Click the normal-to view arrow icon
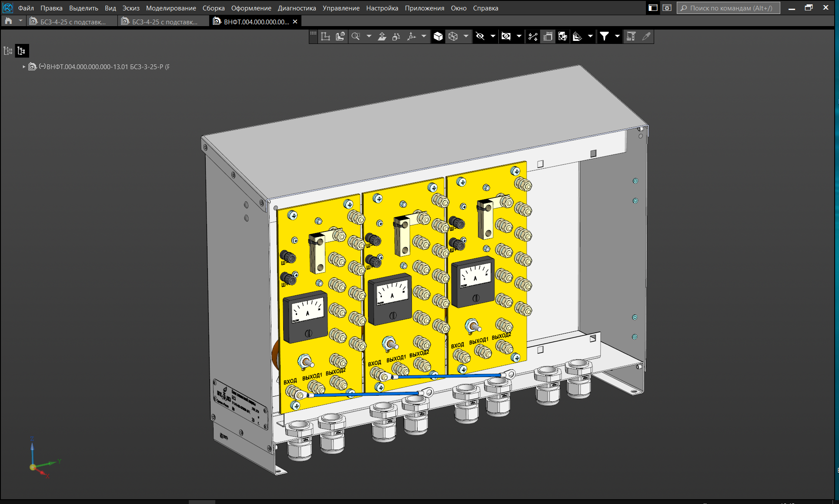This screenshot has height=504, width=839. point(382,37)
